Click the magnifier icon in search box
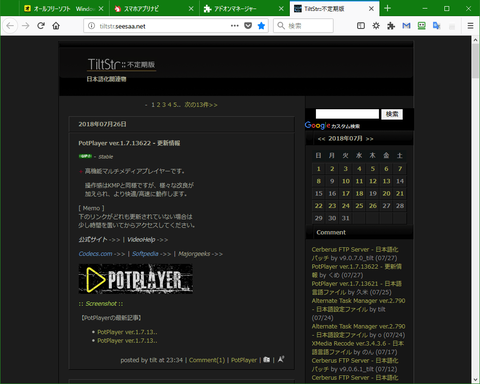Image resolution: width=480 pixels, height=384 pixels. click(281, 26)
